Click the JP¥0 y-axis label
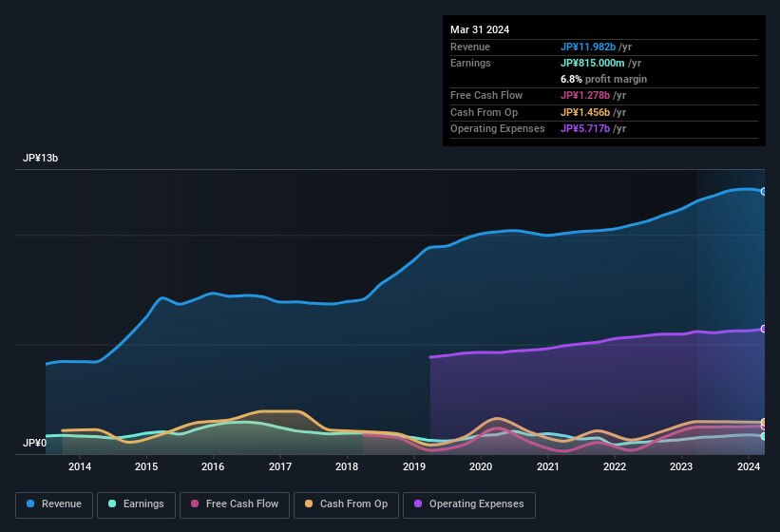The image size is (780, 532). [x=34, y=443]
